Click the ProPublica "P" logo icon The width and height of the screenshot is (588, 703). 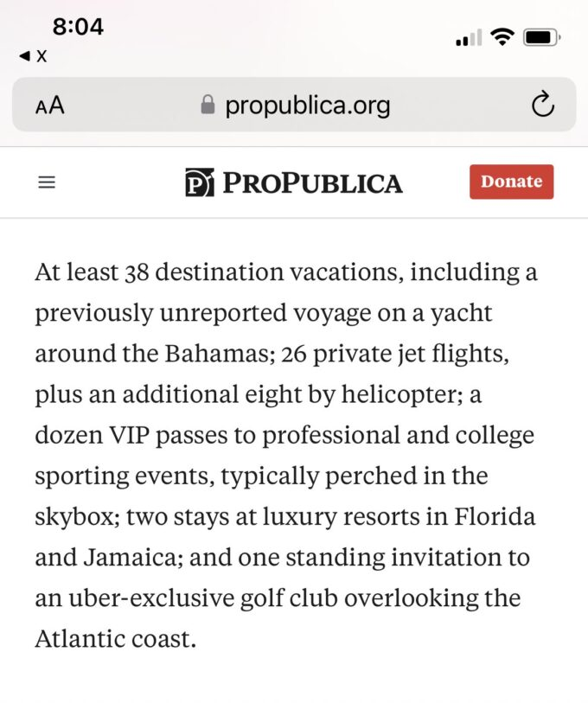click(200, 182)
